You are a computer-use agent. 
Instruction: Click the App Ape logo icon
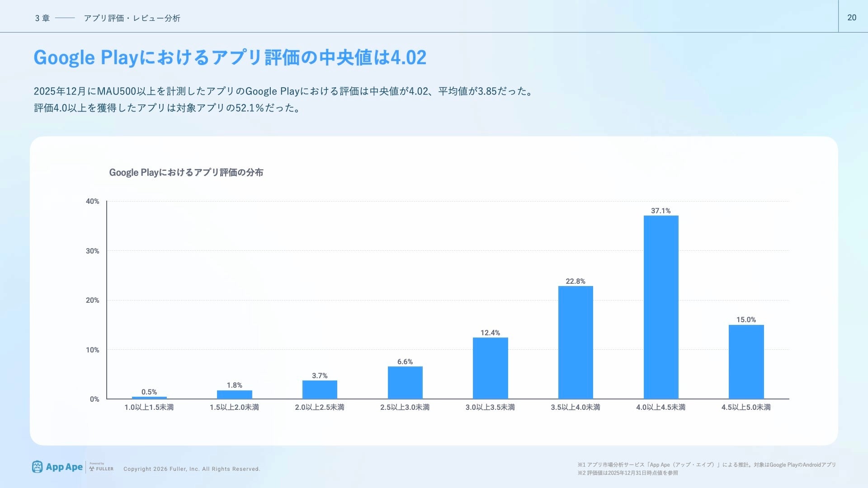pyautogui.click(x=37, y=467)
